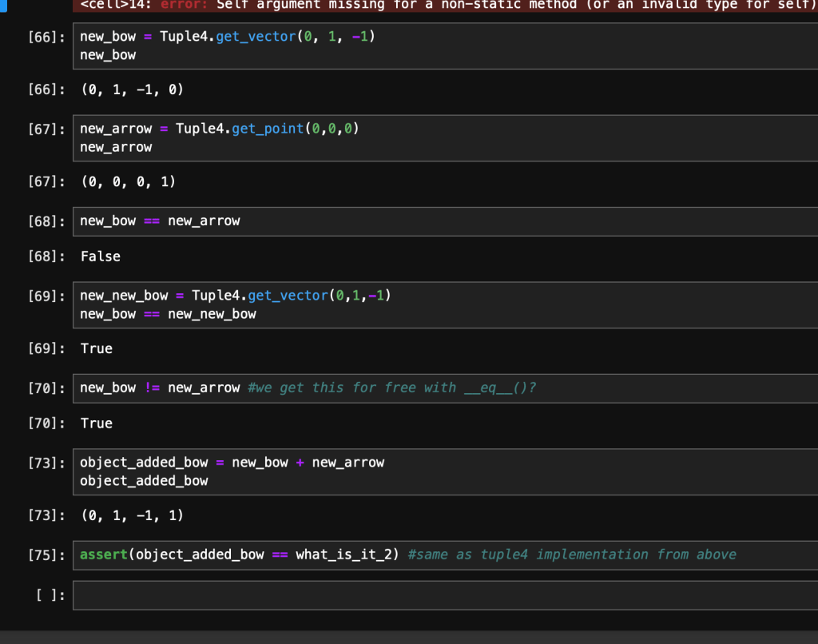This screenshot has height=644, width=818.
Task: Collapse the cell using the blue left bar
Action: 6,6
